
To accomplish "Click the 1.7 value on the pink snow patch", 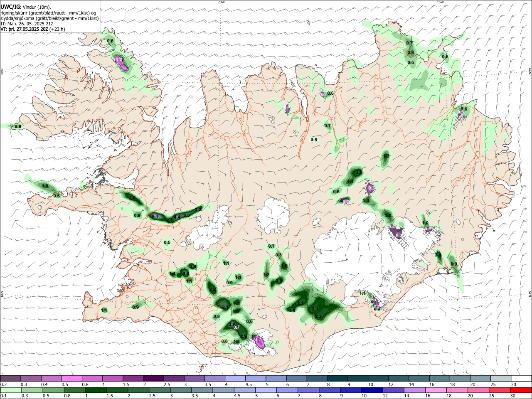I will (x=258, y=340).
